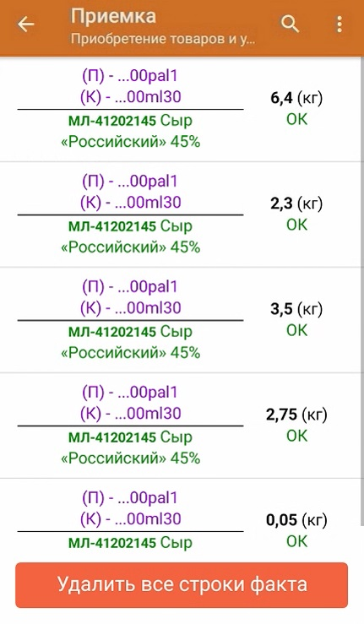Open the three-dot overflow menu
Image resolution: width=364 pixels, height=624 pixels.
[339, 24]
